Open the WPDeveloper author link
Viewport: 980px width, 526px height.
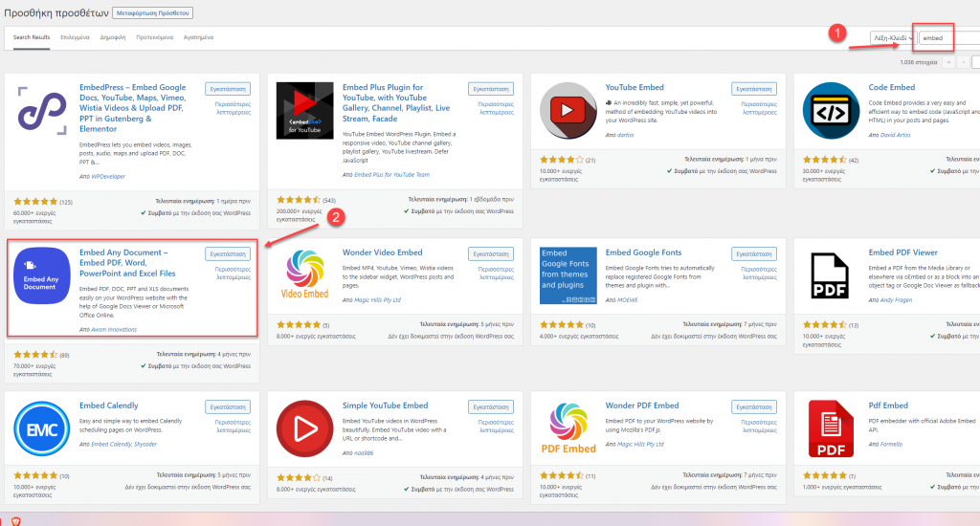pos(108,177)
